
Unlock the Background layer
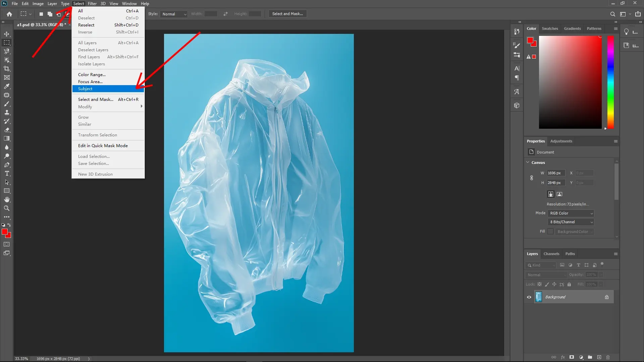point(606,297)
